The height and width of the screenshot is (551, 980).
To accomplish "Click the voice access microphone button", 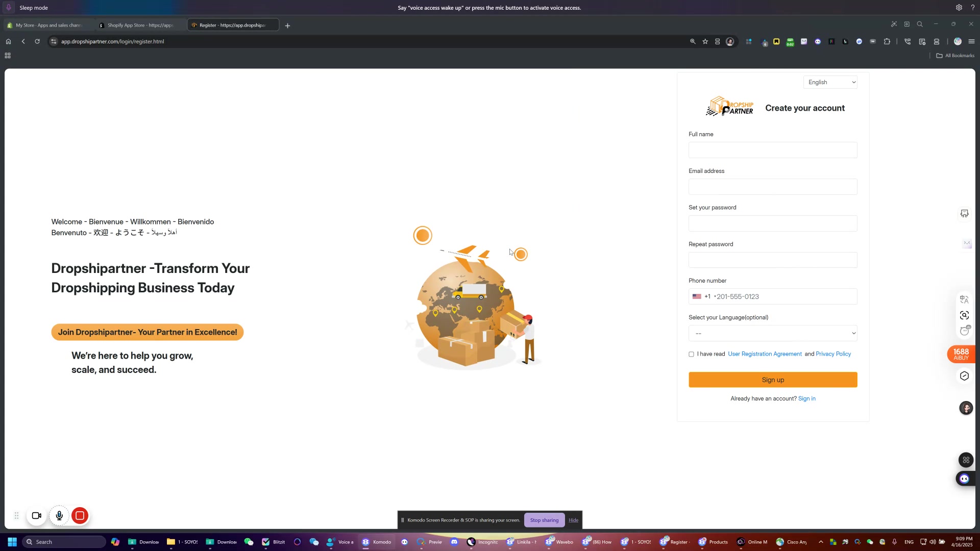I will coord(9,8).
